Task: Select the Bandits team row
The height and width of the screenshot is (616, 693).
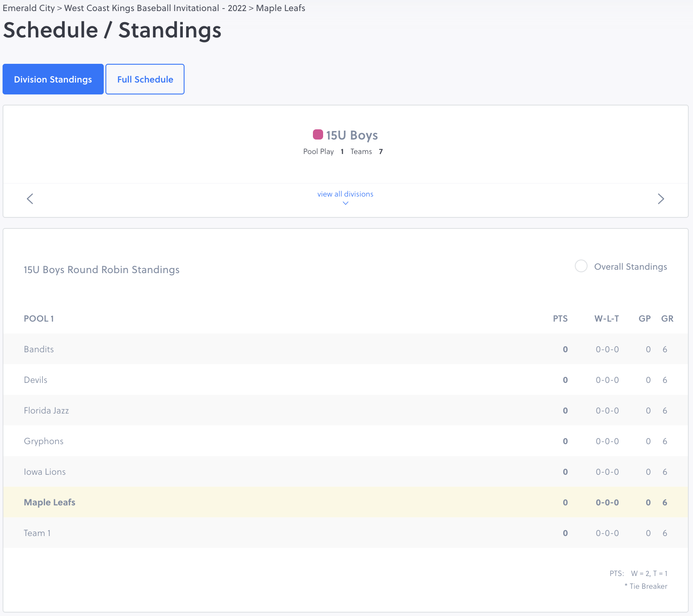Action: point(39,349)
